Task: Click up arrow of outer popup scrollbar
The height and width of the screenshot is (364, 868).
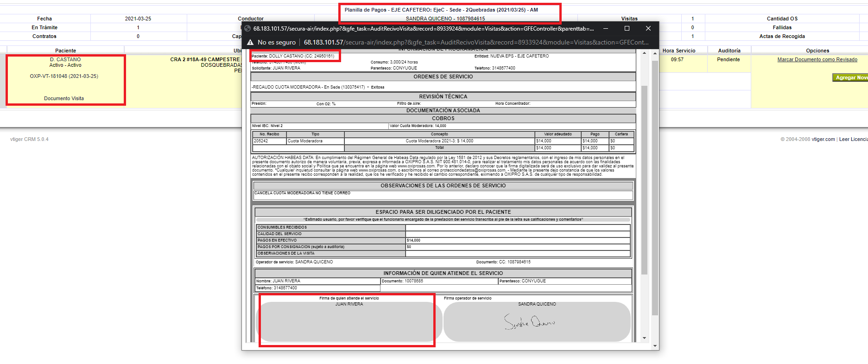Action: pyautogui.click(x=655, y=53)
